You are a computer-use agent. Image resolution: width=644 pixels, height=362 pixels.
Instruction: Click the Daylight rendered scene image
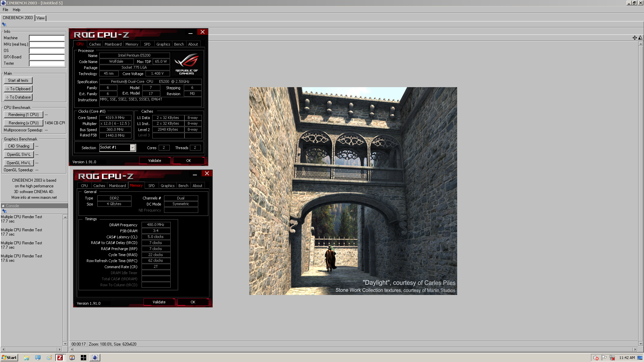click(353, 191)
